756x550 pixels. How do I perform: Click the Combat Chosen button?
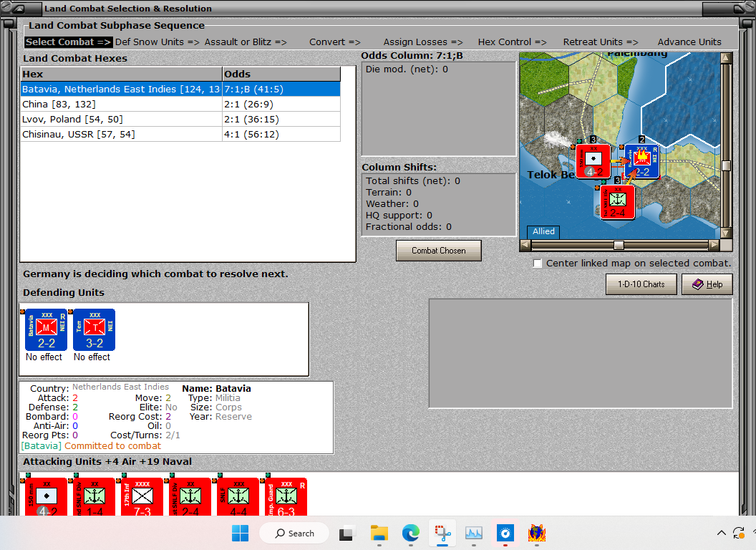(x=438, y=251)
